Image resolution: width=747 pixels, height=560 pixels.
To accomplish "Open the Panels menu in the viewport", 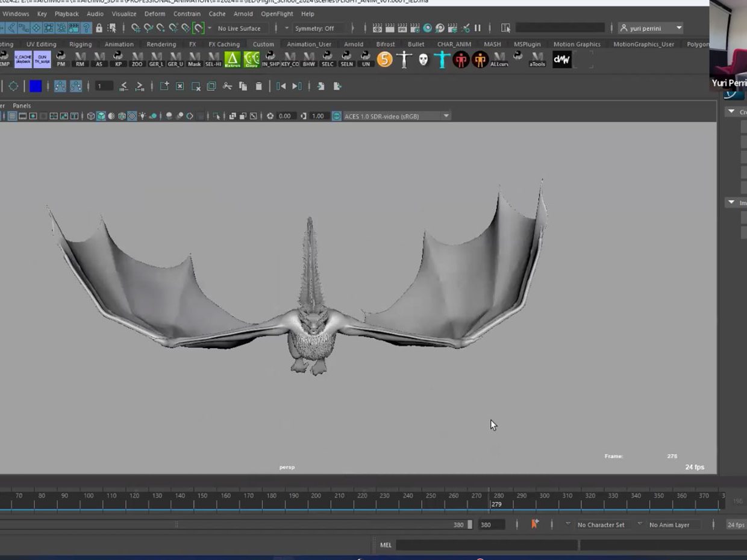I will (x=22, y=106).
